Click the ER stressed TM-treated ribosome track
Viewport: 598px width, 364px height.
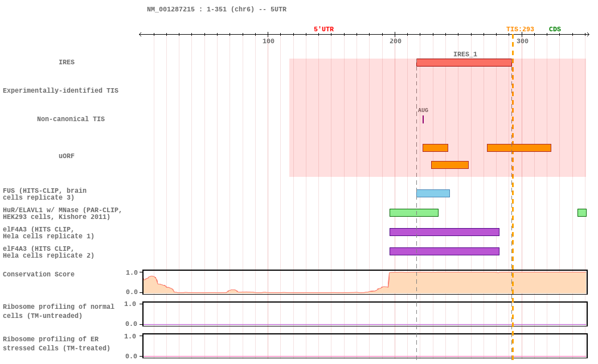(x=364, y=346)
